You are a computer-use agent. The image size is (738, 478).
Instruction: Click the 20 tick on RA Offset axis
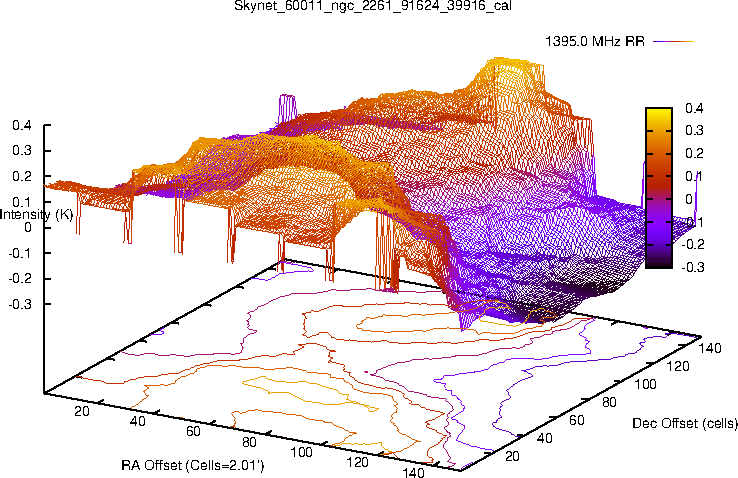(82, 411)
